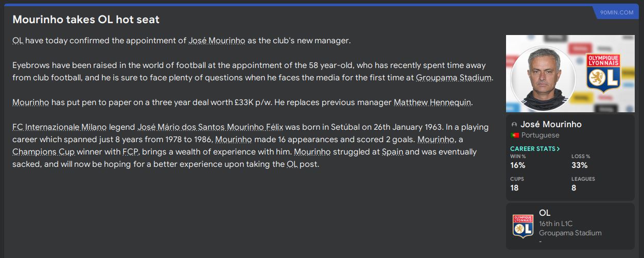Open José Mourinho link in first paragraph
644x258 pixels.
(x=217, y=41)
